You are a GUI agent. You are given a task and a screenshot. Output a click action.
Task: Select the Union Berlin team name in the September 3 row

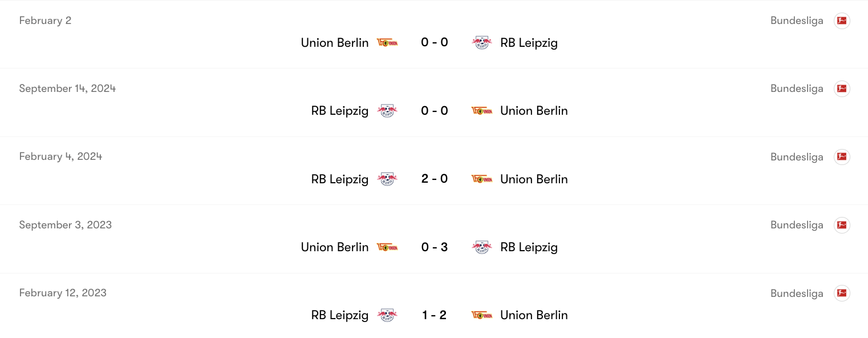point(335,247)
